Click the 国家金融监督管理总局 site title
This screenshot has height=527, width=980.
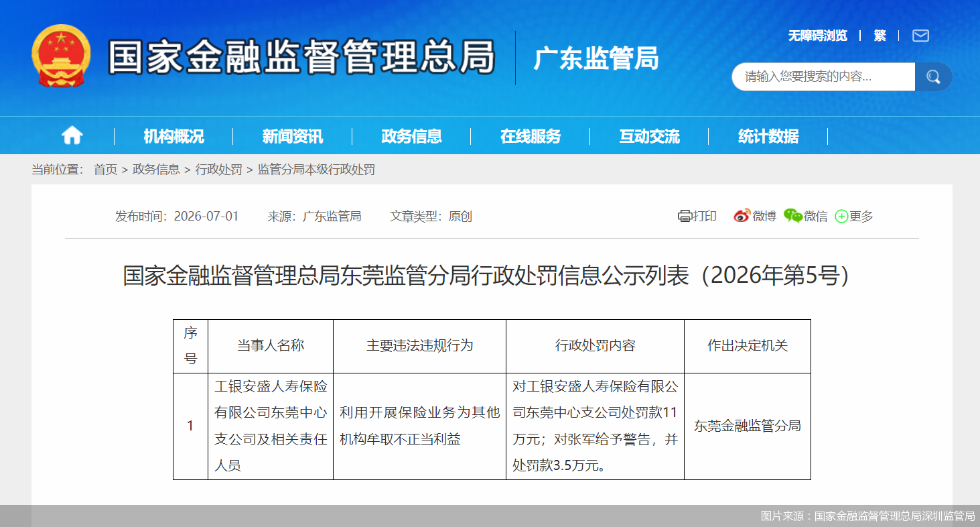[x=301, y=56]
